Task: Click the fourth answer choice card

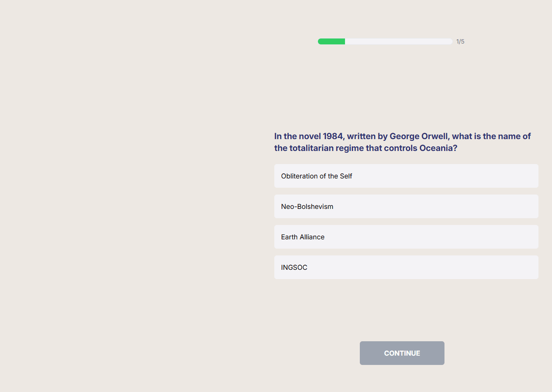Action: [x=406, y=267]
